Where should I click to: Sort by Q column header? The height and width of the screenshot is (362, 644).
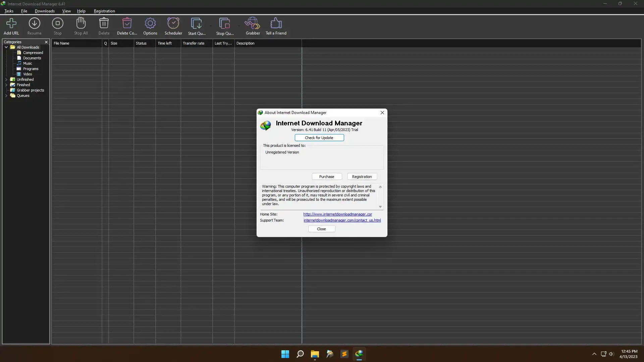point(105,43)
